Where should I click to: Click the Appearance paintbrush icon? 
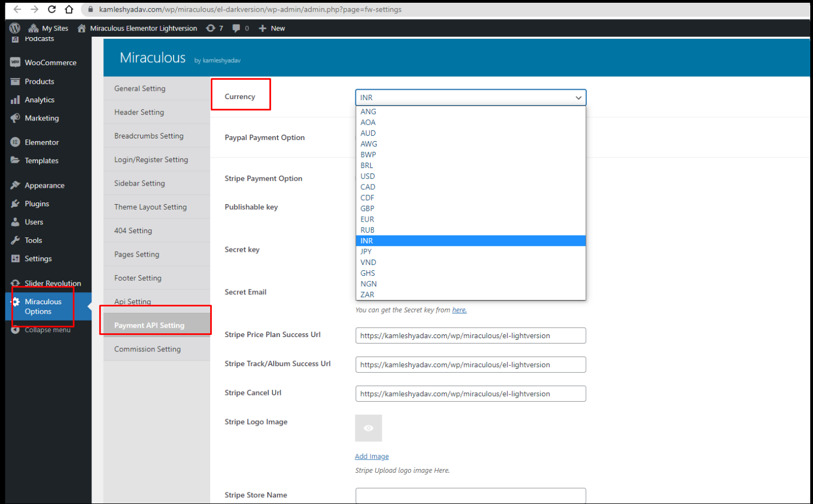click(15, 186)
